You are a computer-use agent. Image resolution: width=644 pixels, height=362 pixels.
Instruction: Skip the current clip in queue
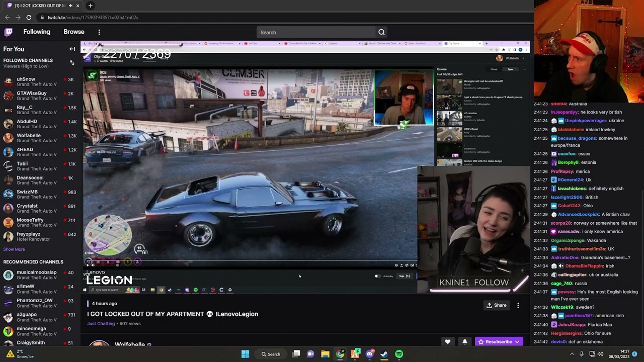[x=405, y=276]
